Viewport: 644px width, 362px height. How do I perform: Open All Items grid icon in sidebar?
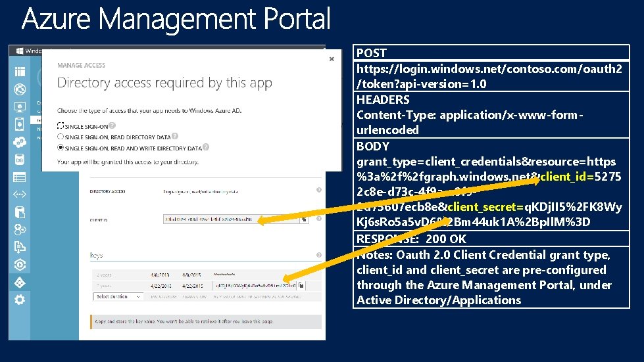point(20,72)
